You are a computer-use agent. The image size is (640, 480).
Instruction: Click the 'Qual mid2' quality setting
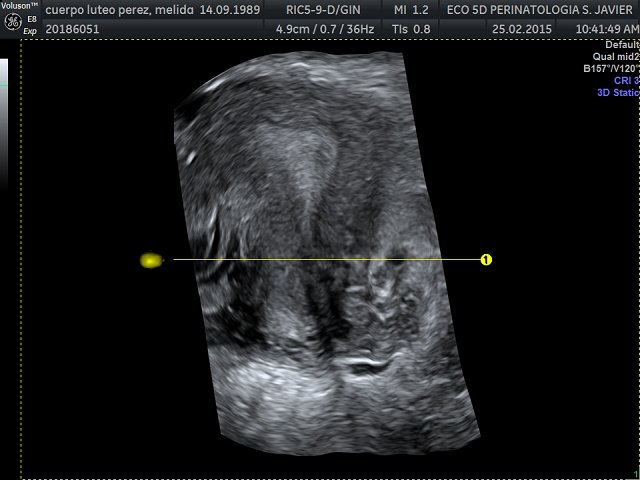(616, 57)
